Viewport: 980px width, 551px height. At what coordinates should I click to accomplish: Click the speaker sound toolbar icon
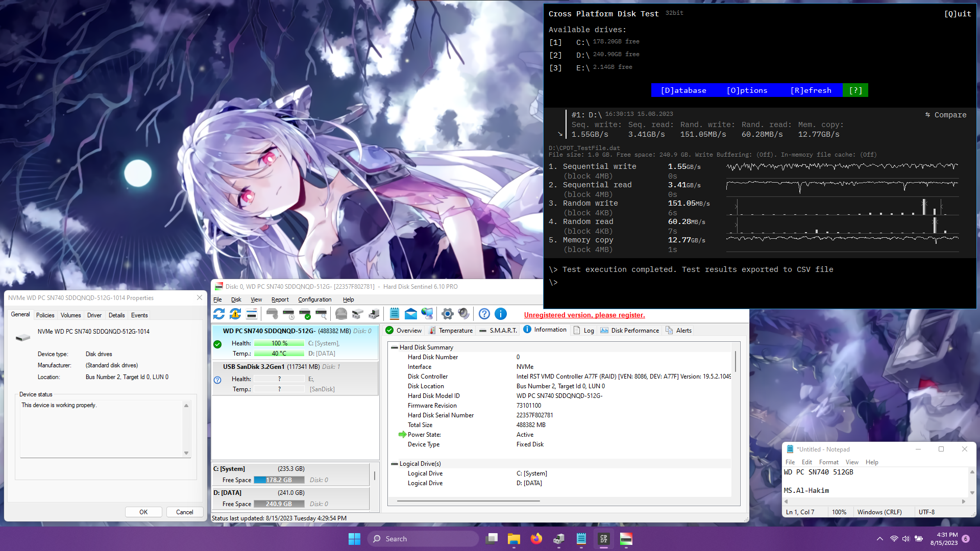464,314
